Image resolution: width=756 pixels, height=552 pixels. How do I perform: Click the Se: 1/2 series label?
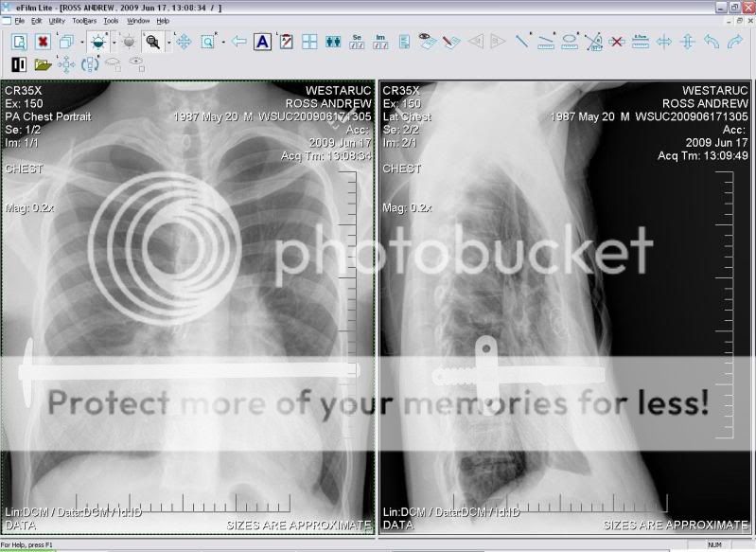23,130
